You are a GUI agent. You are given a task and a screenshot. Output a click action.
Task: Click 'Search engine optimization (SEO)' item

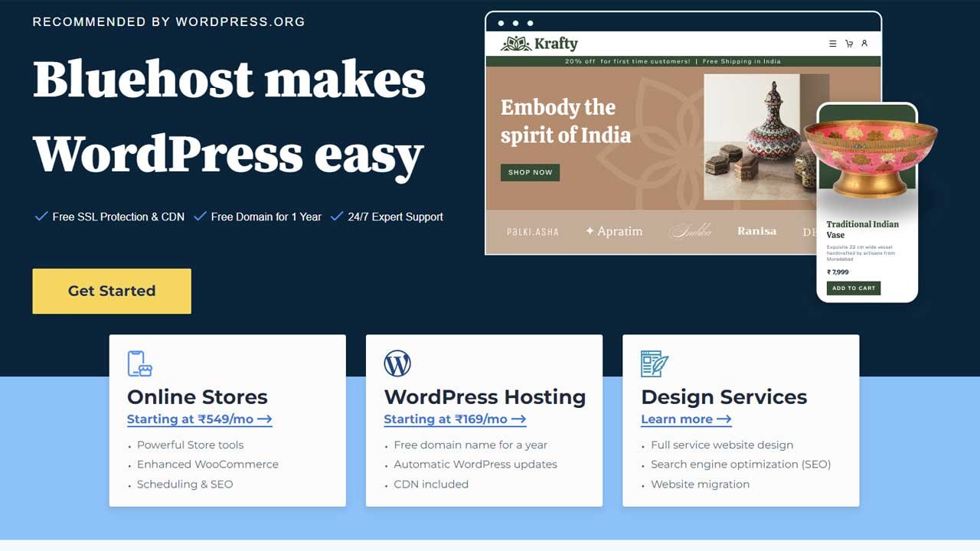[740, 465]
